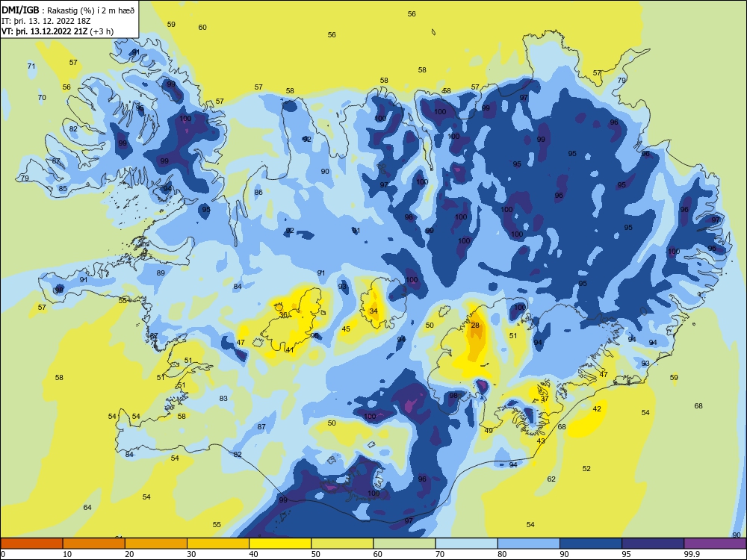Click the map value '60' at the top
Image resolution: width=747 pixels, height=560 pixels.
(x=202, y=28)
